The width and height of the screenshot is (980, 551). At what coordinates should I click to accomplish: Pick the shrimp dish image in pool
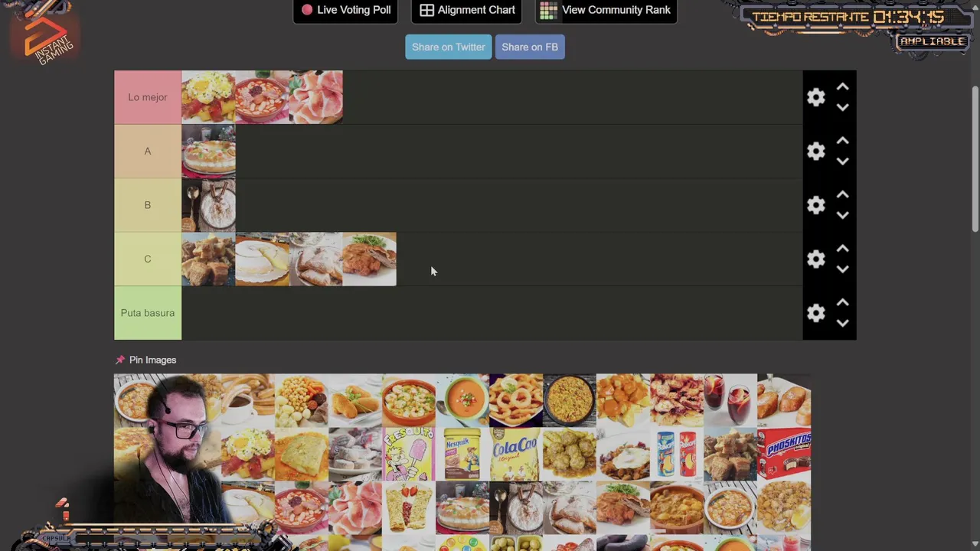409,400
